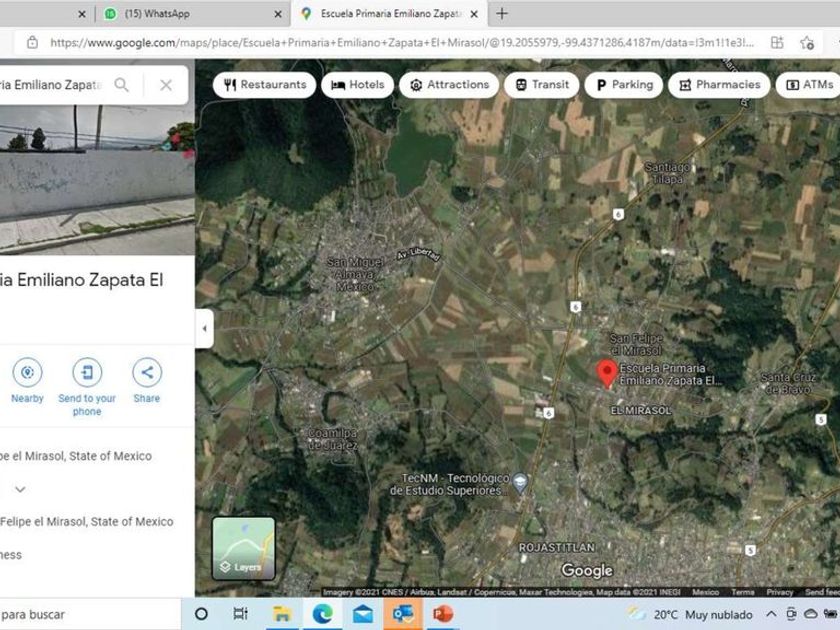
Task: Show Pharmacies chip
Action: [719, 85]
